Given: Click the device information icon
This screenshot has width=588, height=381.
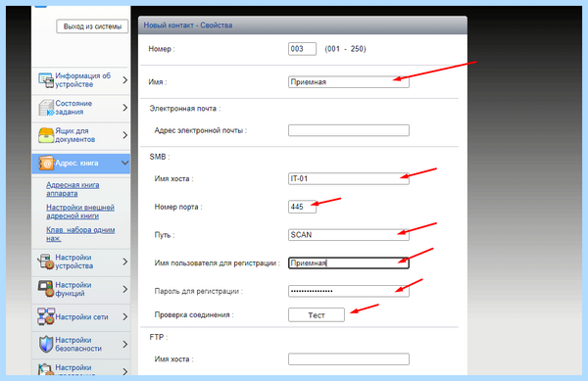Looking at the screenshot, I should click(x=46, y=80).
